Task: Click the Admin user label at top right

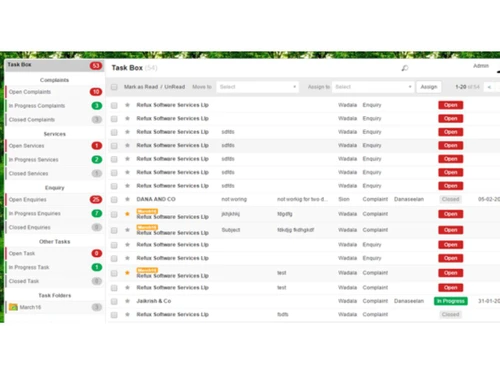Action: [481, 66]
